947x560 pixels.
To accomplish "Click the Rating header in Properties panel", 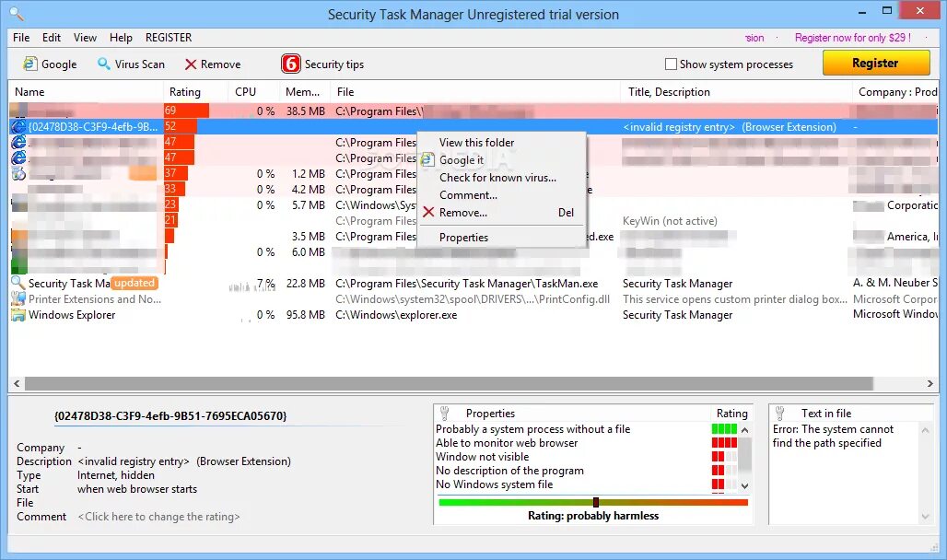I will click(732, 414).
